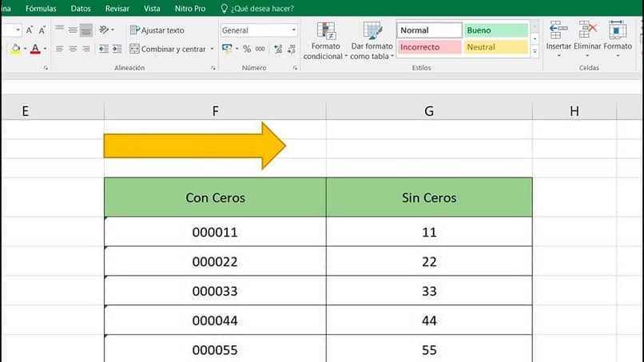Screen dimensions: 644x362
Task: Open Formato condicional menu
Action: pyautogui.click(x=325, y=41)
